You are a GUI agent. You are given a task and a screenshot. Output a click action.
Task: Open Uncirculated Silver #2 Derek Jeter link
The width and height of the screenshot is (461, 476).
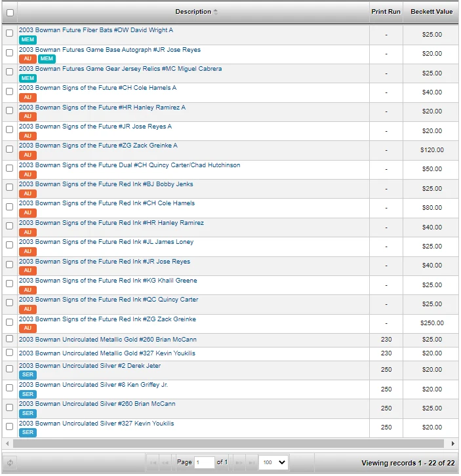90,366
